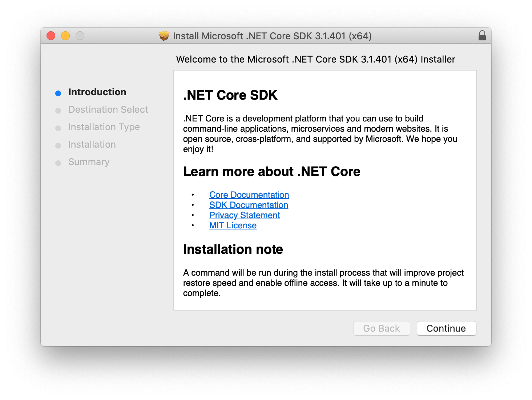The image size is (532, 400).
Task: Open the Core Documentation link
Action: click(x=249, y=195)
